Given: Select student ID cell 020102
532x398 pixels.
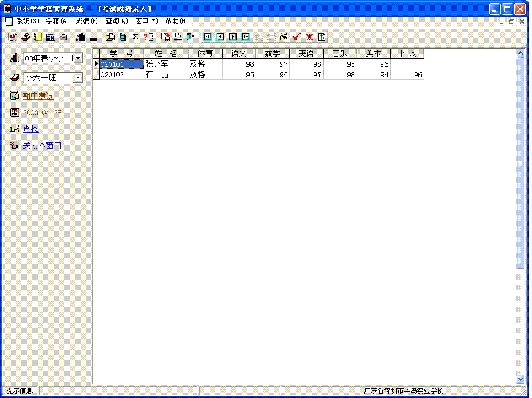Looking at the screenshot, I should [112, 75].
